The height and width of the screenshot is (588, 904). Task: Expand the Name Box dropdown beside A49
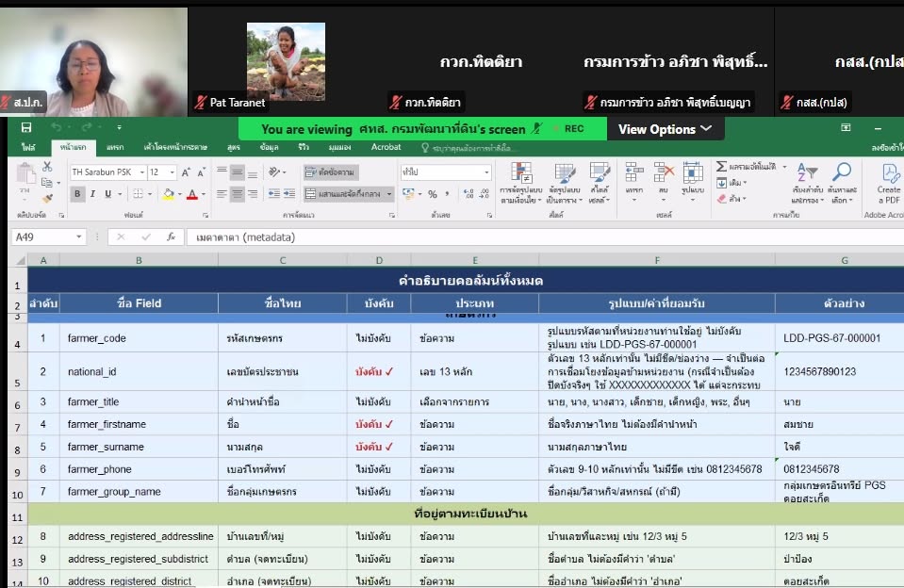[x=79, y=237]
